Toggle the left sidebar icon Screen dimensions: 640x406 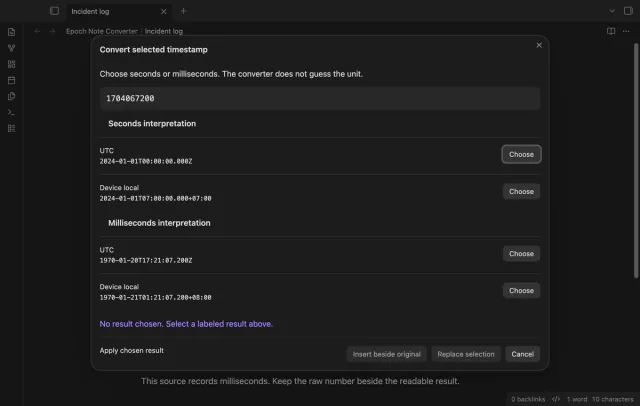[x=54, y=11]
